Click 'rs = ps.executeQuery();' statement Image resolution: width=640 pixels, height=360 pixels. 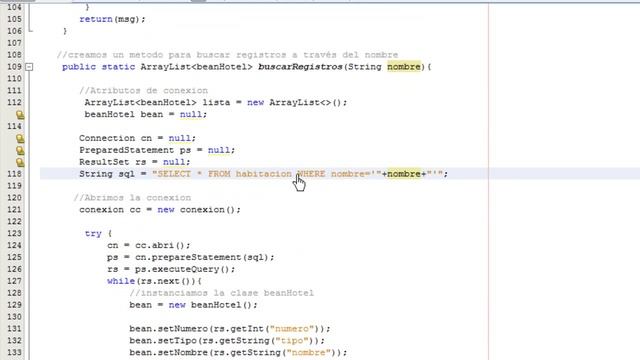[171, 269]
